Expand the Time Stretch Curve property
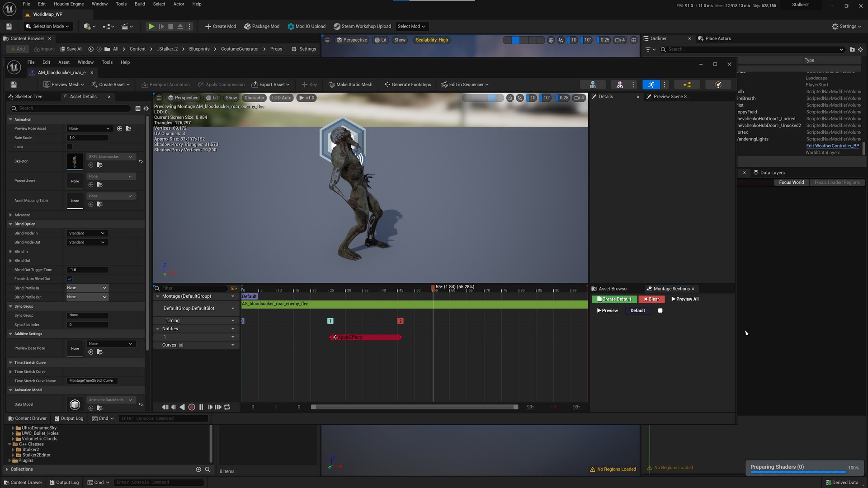The height and width of the screenshot is (488, 868). tap(10, 372)
